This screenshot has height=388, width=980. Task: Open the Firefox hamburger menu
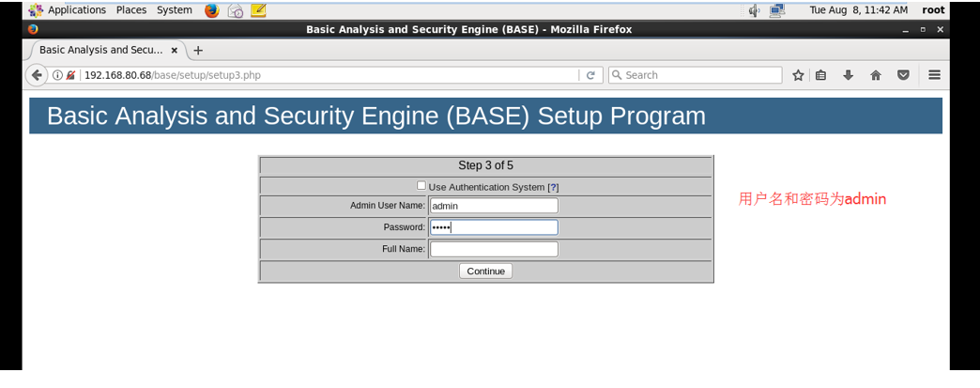tap(934, 75)
